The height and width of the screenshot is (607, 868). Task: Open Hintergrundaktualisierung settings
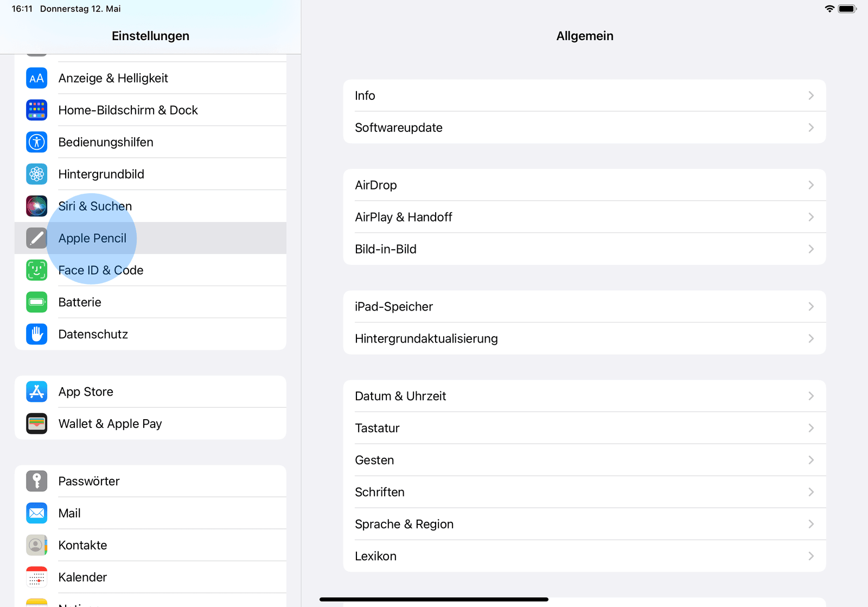584,339
